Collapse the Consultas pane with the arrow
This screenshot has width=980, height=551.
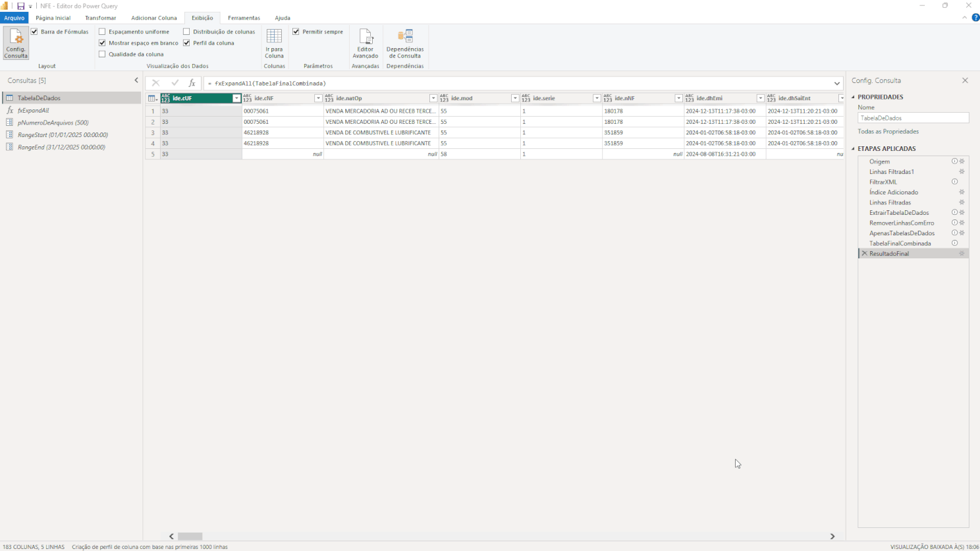(x=136, y=80)
